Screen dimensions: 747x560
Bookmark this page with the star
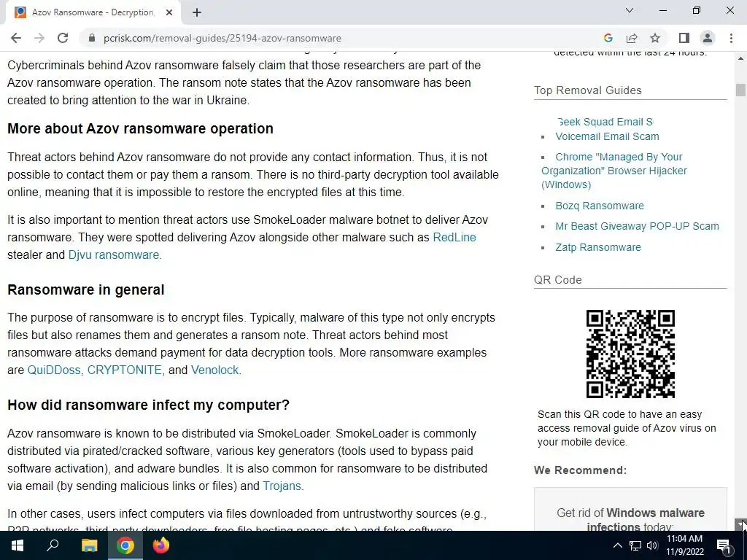coord(655,38)
